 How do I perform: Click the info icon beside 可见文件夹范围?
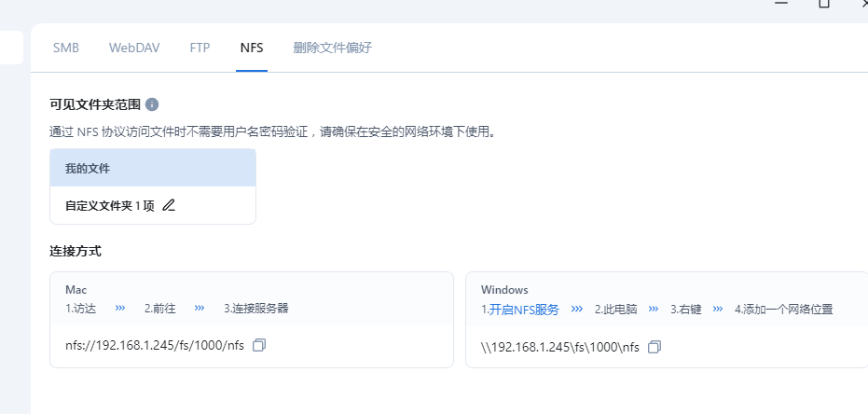click(x=152, y=104)
